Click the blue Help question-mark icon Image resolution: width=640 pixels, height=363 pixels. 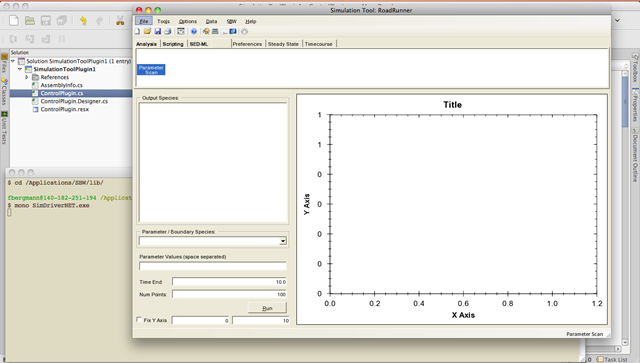pos(194,31)
